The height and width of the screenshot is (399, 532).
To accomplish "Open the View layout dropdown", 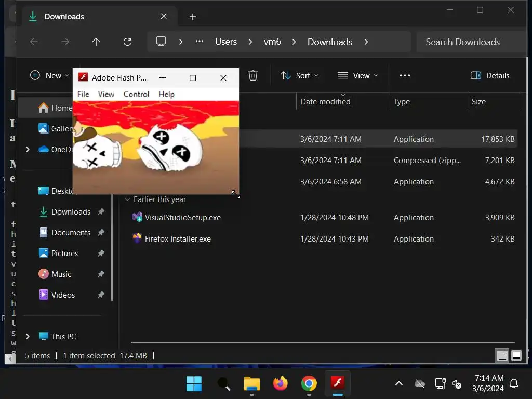I will [357, 75].
